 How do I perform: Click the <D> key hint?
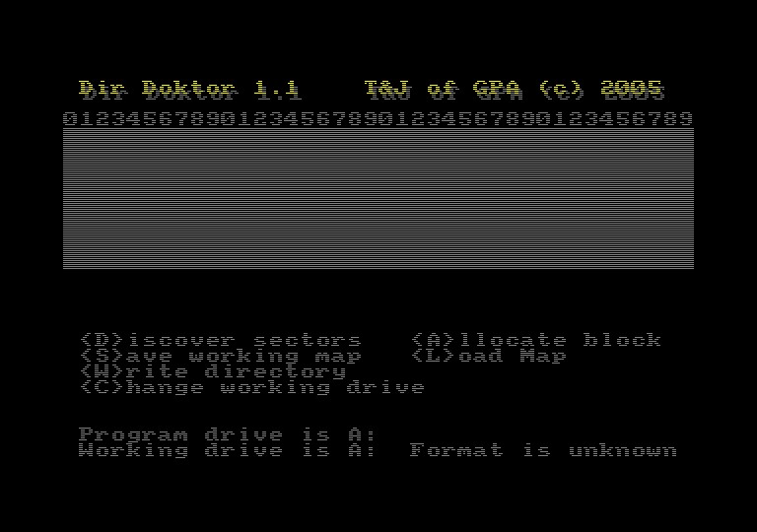[x=103, y=340]
